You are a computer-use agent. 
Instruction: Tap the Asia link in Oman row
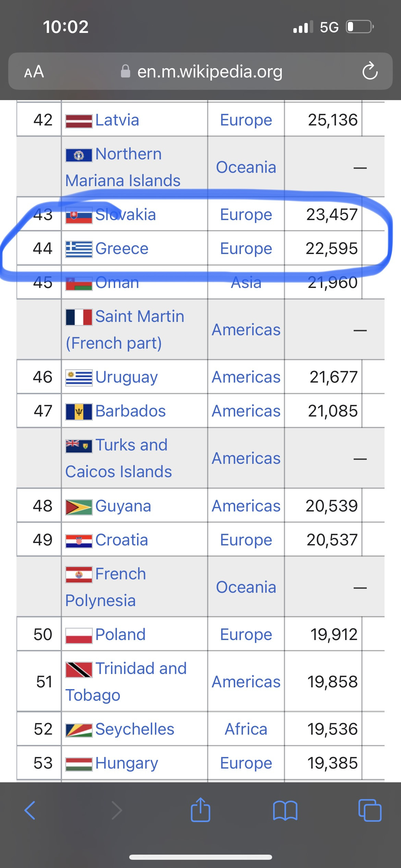point(246,282)
